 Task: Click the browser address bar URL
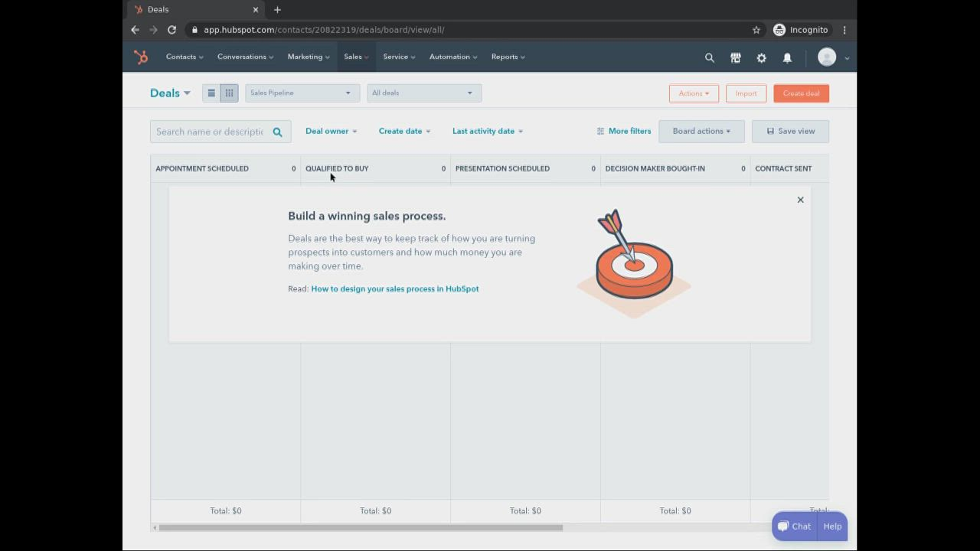tap(324, 30)
